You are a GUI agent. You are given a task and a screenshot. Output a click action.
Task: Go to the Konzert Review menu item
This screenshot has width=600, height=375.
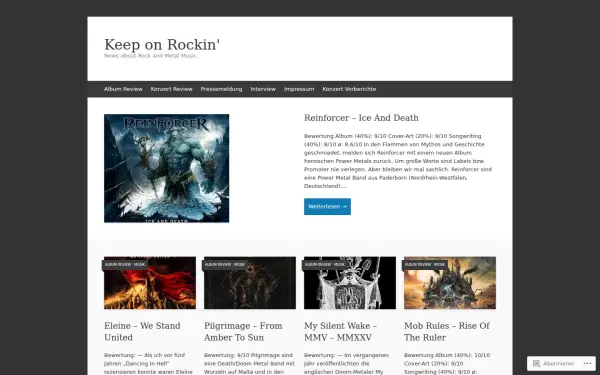[171, 89]
